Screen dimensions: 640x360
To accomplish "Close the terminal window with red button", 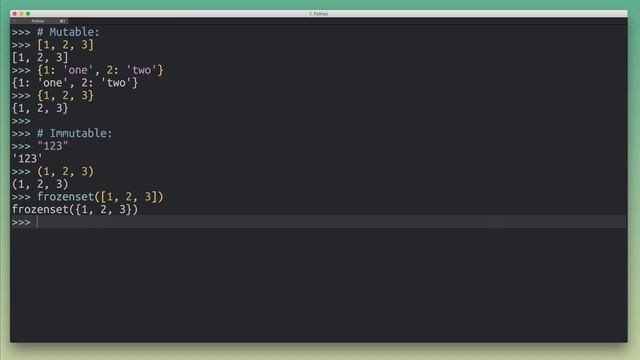I will pos(15,13).
